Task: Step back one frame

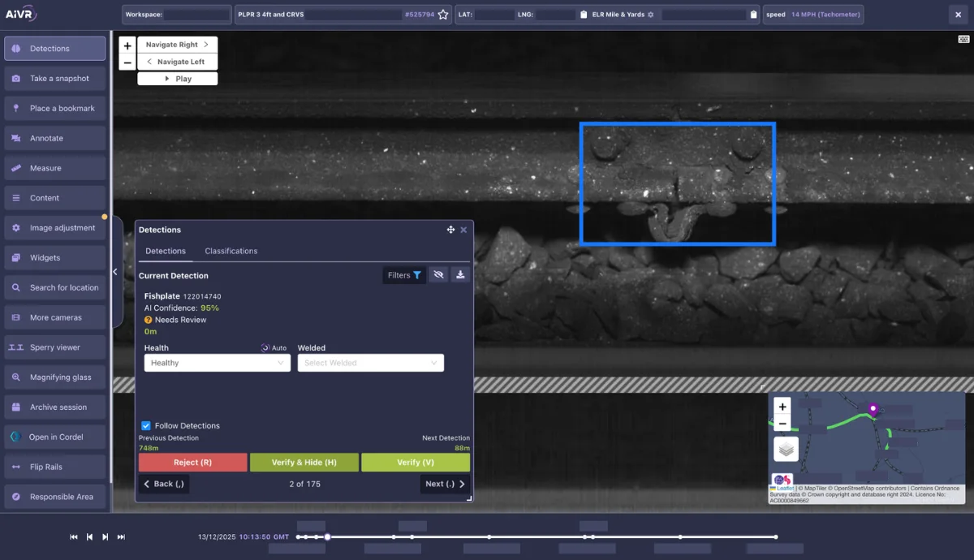Action: coord(89,536)
